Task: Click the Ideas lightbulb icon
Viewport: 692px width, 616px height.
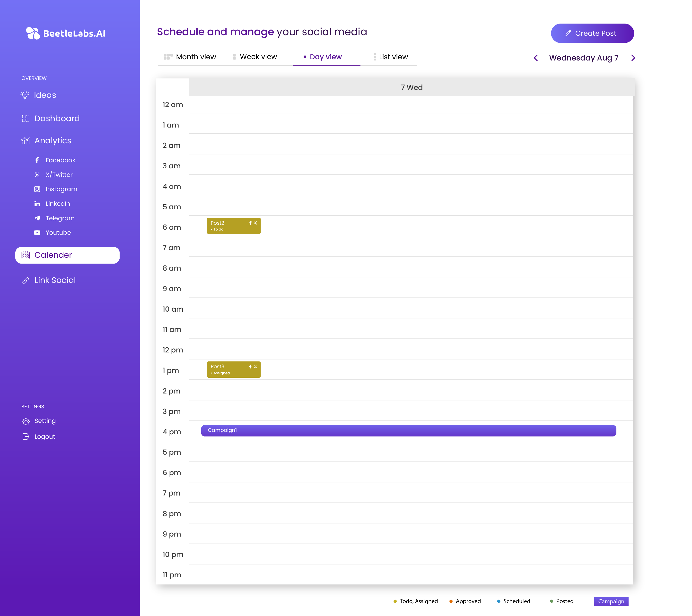Action: click(x=25, y=95)
